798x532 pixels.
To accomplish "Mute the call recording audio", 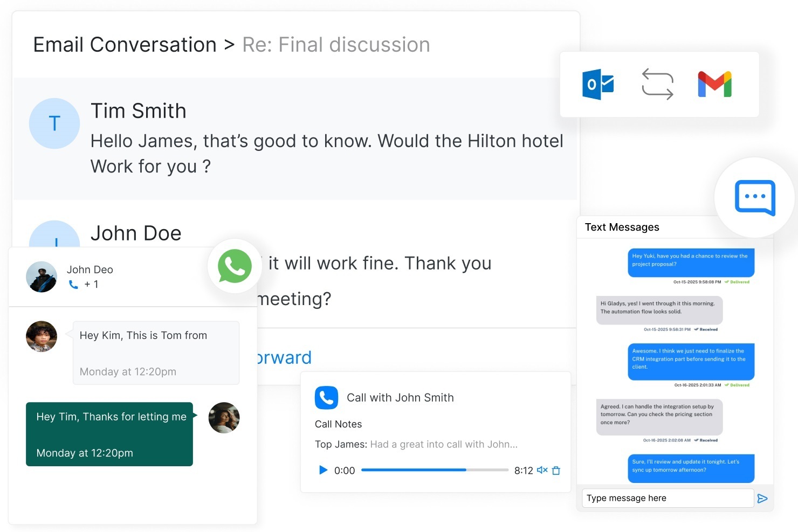I will pyautogui.click(x=542, y=470).
